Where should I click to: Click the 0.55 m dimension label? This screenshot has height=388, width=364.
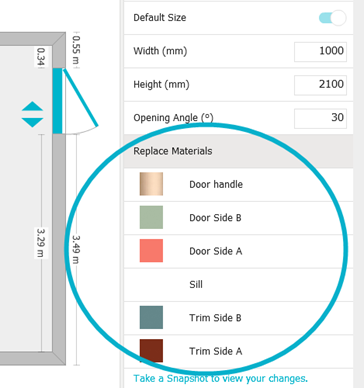[76, 50]
